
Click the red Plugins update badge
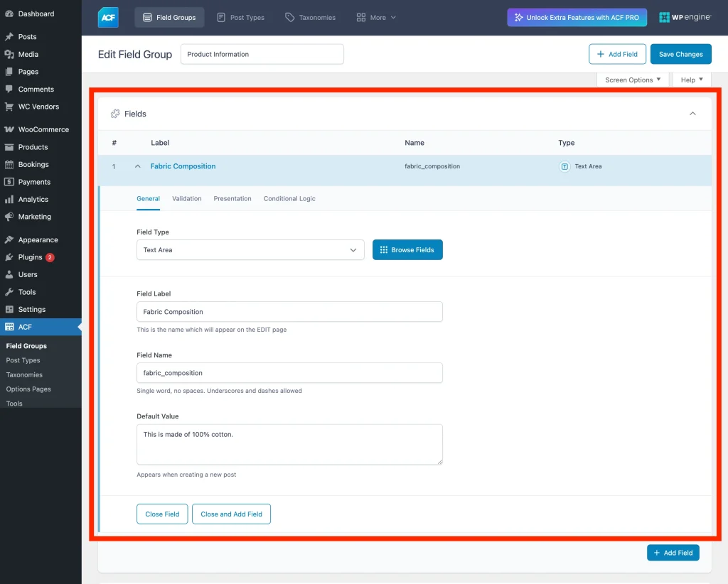[50, 257]
